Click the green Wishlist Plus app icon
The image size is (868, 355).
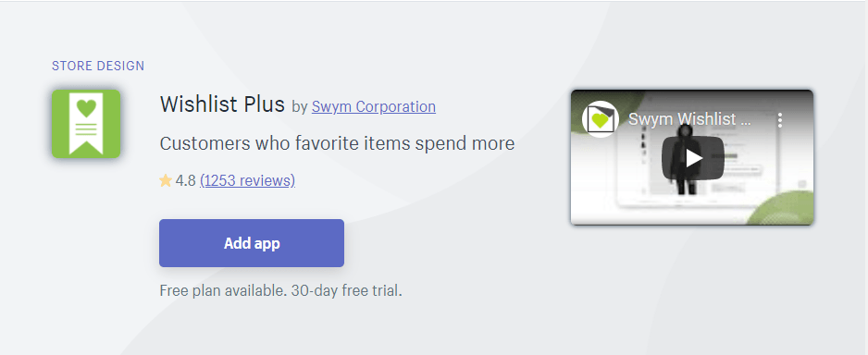[86, 124]
